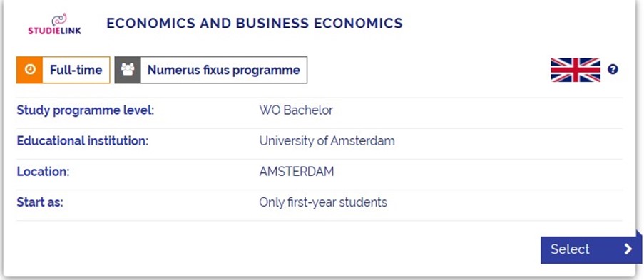Click the Full-time badge label
Image resolution: width=644 pixels, height=280 pixels.
click(76, 70)
